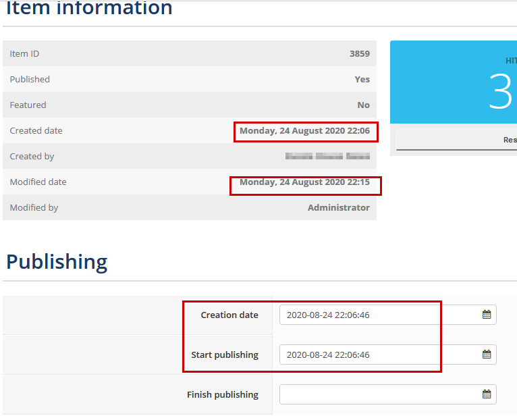Click the blurred Created by name
This screenshot has width=517, height=420.
[x=327, y=156]
